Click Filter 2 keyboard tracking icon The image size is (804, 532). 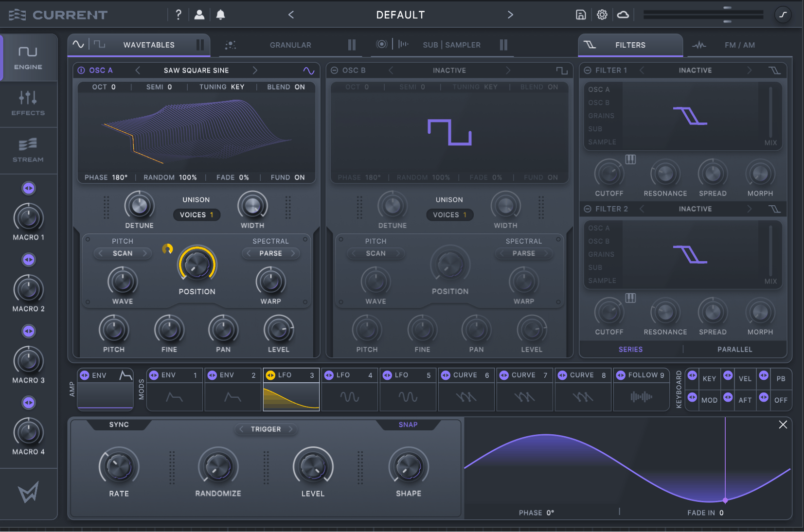[630, 298]
